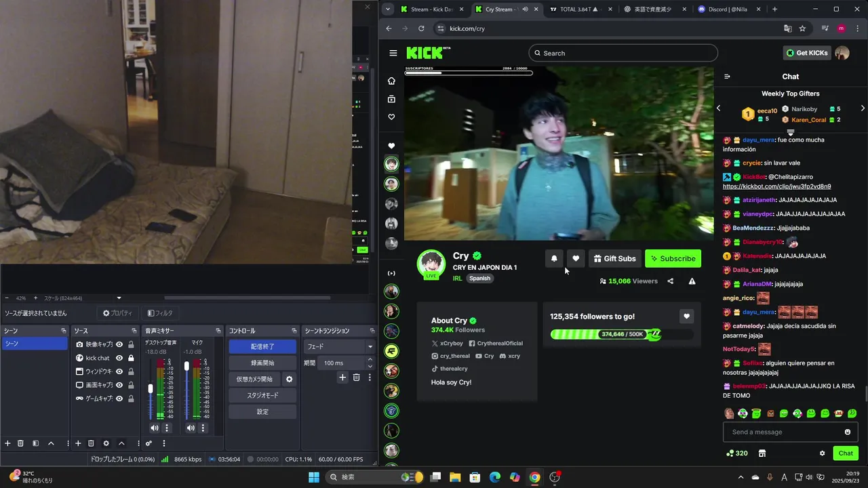Show previous Weekly Top Gifters with left arrow
The height and width of the screenshot is (488, 868).
[719, 108]
